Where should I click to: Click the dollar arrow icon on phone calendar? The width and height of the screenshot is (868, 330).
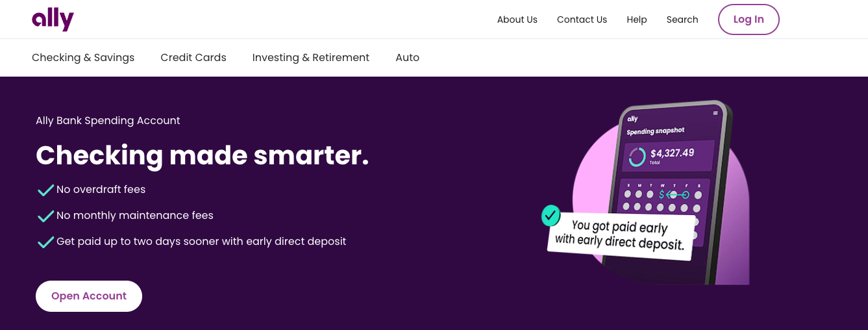pos(675,195)
